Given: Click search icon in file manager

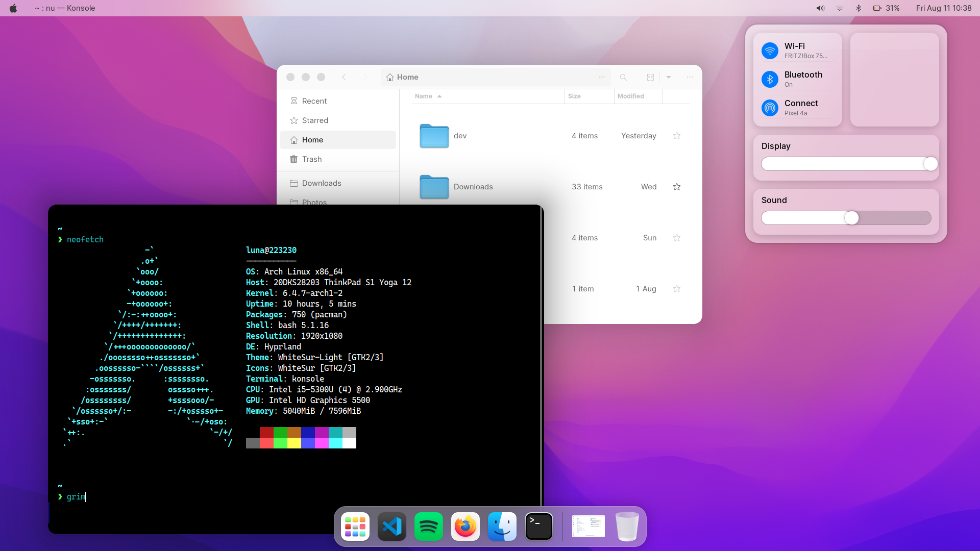Looking at the screenshot, I should pos(623,77).
